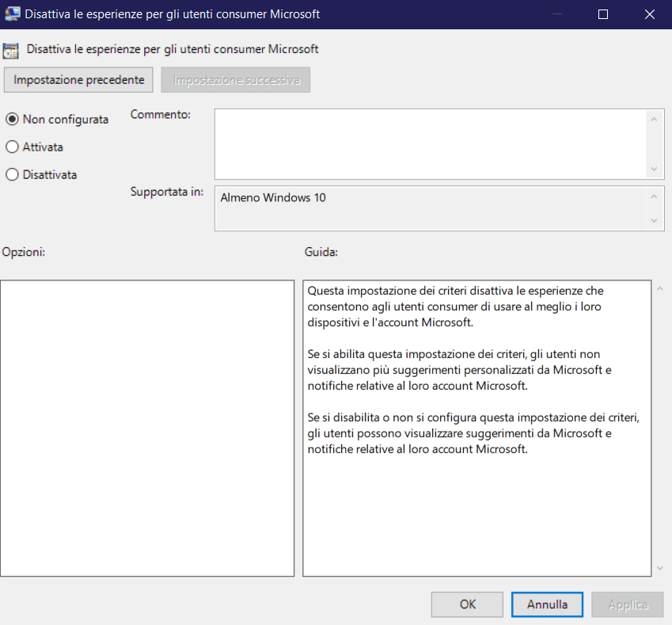
Task: Go to Impostazione precedente
Action: (78, 80)
